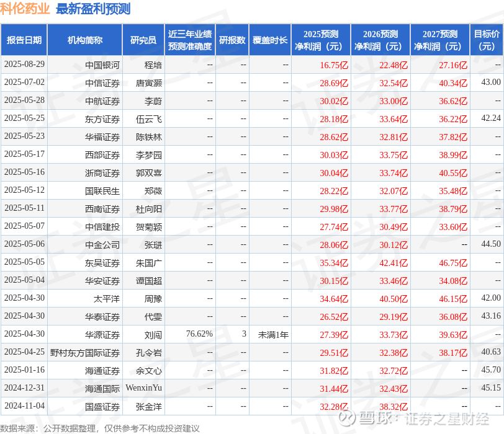Click the target price 40.63

(491, 352)
